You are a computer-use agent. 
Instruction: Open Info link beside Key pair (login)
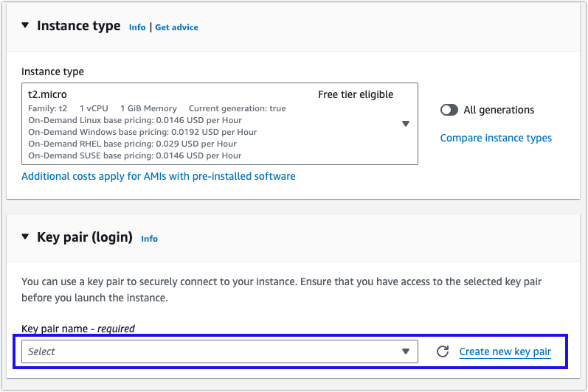tap(149, 239)
